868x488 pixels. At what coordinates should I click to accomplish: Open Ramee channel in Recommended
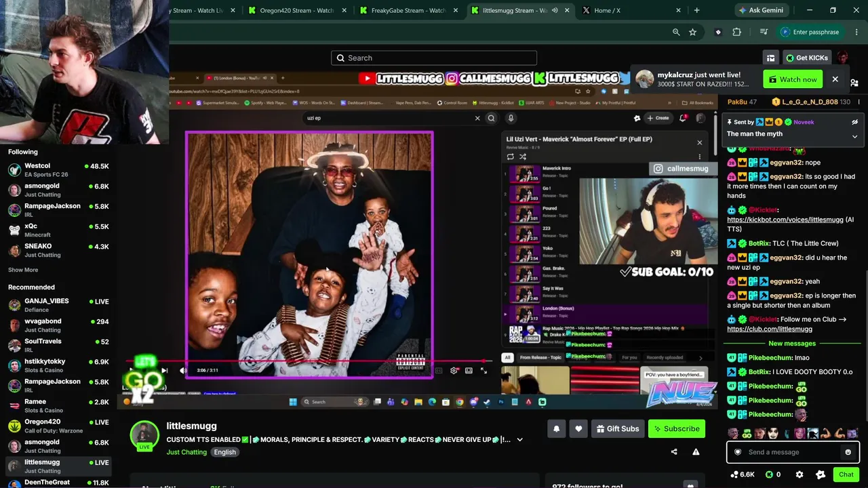coord(58,406)
